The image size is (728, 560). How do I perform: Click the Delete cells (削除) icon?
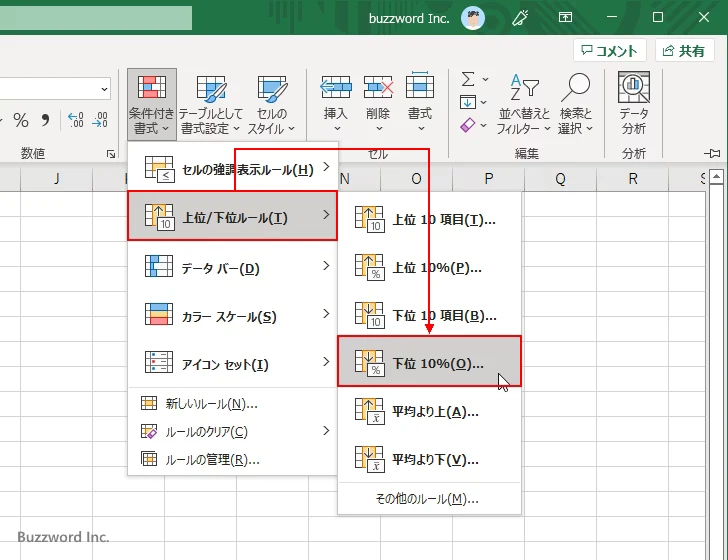pyautogui.click(x=378, y=87)
